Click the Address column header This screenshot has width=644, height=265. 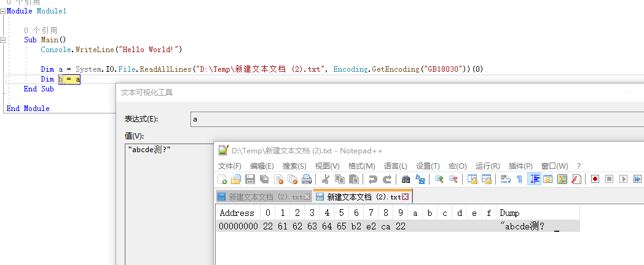tap(237, 213)
